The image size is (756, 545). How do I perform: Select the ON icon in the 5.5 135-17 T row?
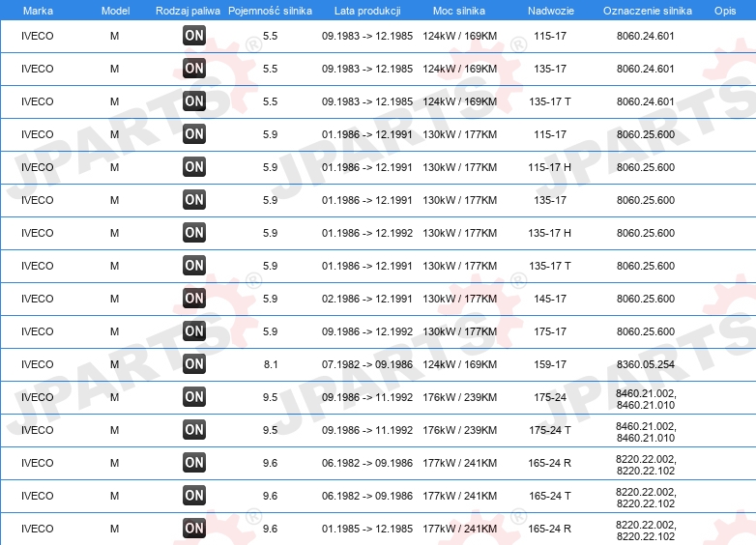click(194, 100)
